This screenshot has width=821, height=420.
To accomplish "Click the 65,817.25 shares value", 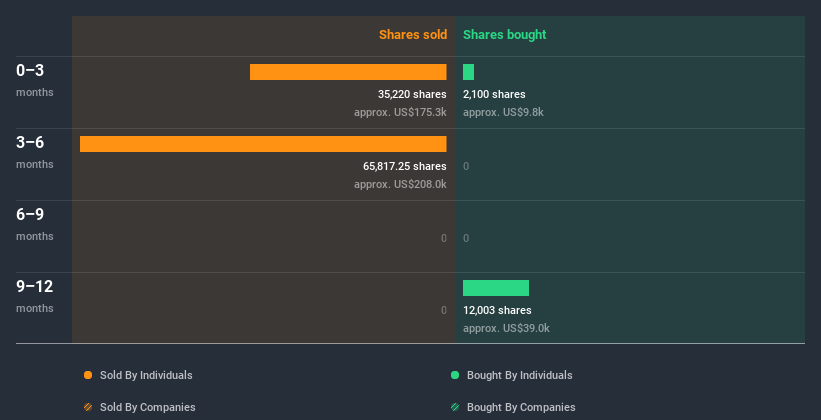I will pyautogui.click(x=405, y=167).
